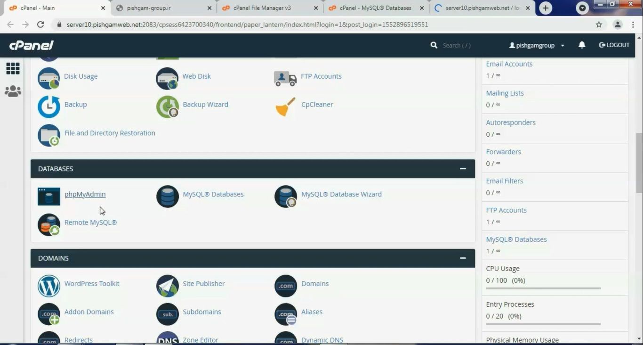Open the sidebar User Manager icon
Viewport: 644px width, 345px height.
pyautogui.click(x=13, y=91)
